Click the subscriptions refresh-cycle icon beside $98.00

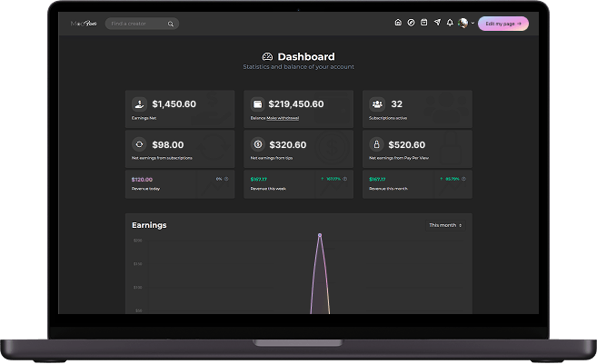point(139,144)
